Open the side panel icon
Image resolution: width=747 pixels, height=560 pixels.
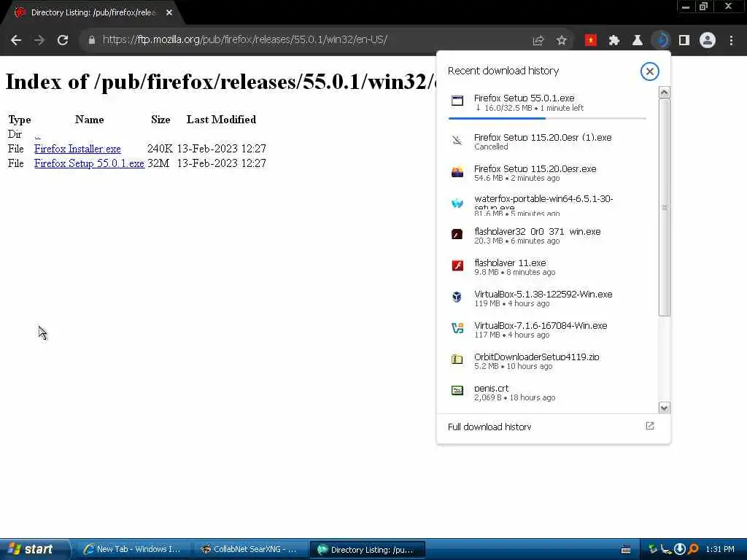pos(684,41)
